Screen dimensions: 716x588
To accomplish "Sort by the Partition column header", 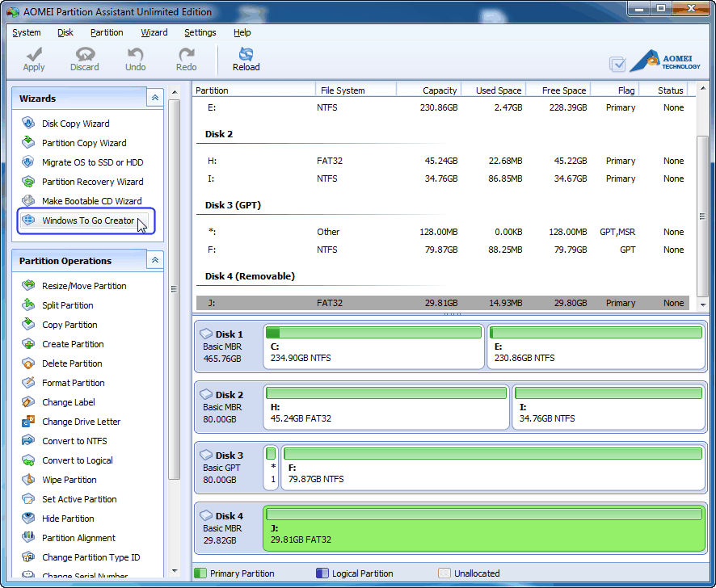I will point(254,90).
